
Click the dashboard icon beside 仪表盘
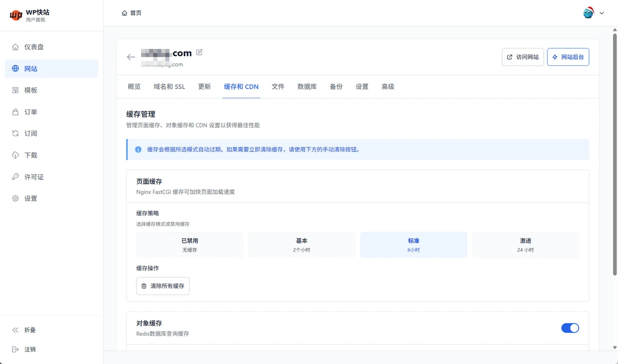point(15,47)
